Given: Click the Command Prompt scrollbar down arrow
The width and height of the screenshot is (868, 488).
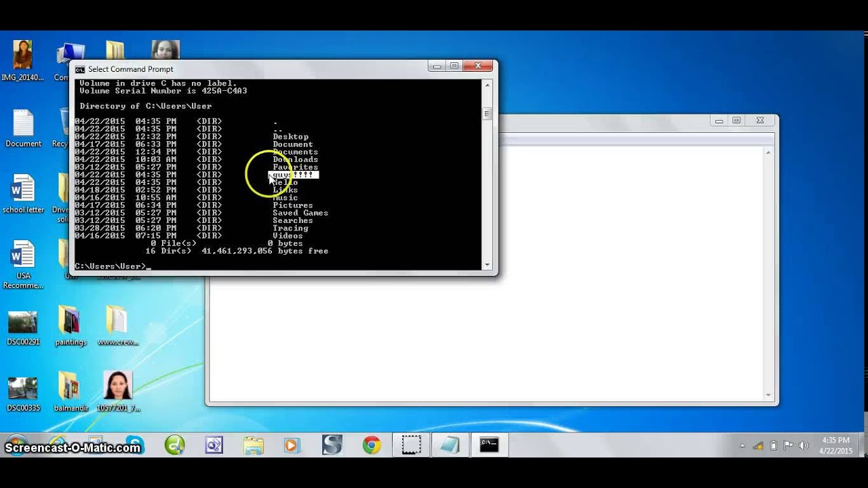Looking at the screenshot, I should [x=487, y=265].
